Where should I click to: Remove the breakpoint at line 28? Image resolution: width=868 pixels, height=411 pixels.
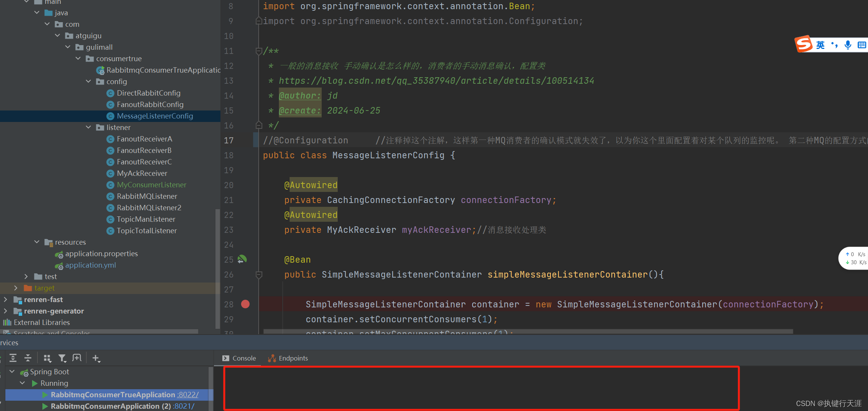pyautogui.click(x=245, y=304)
